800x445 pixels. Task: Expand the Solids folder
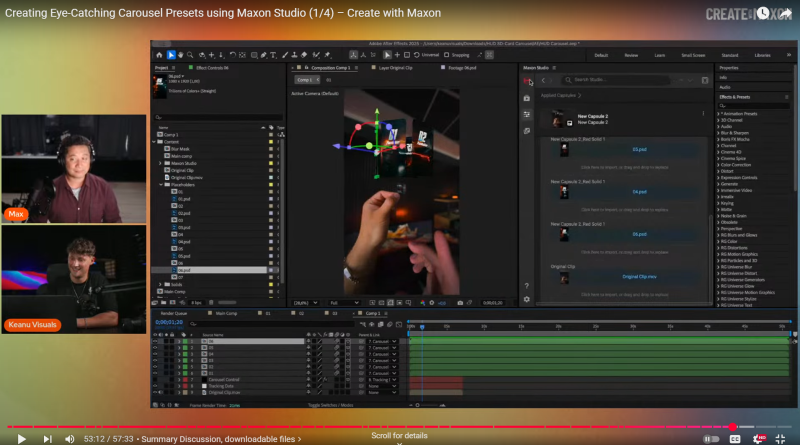coord(160,284)
